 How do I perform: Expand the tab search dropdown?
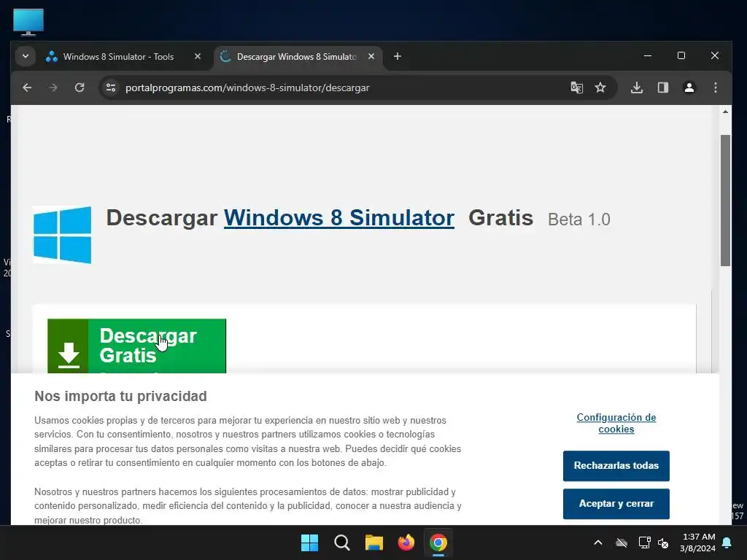26,57
